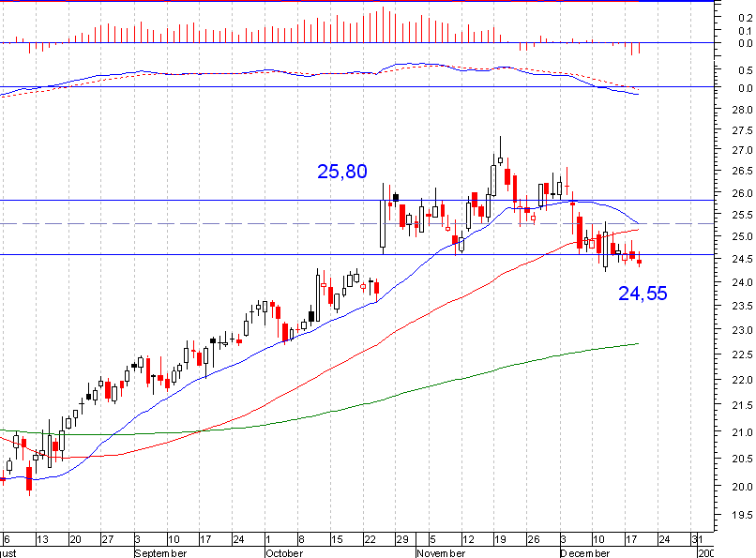Click the tallest candle peaking near 27.3
The height and width of the screenshot is (558, 756).
click(501, 151)
